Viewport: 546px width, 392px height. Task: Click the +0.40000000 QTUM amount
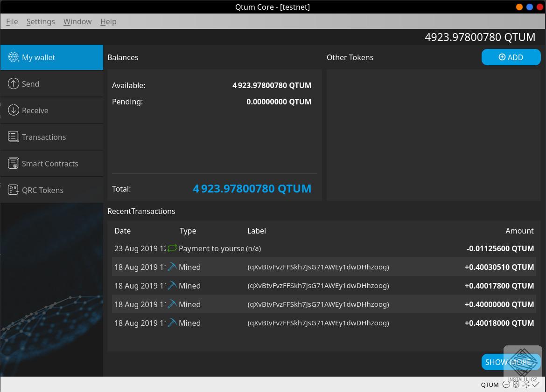coord(499,304)
